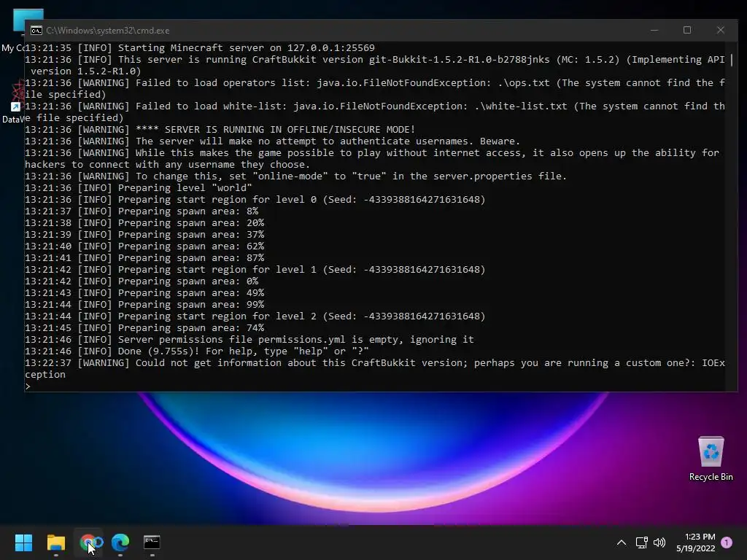Minimize the cmd.exe window
Screen dimensions: 747x560
[x=654, y=30]
